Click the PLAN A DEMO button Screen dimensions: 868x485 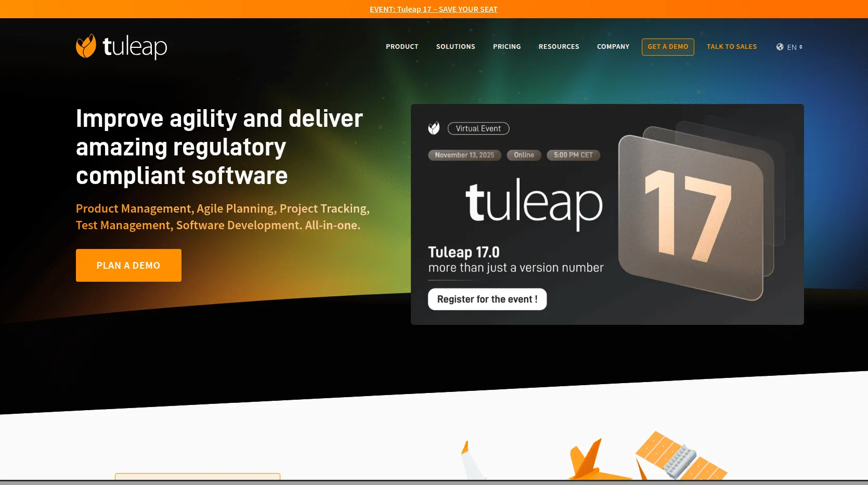128,265
